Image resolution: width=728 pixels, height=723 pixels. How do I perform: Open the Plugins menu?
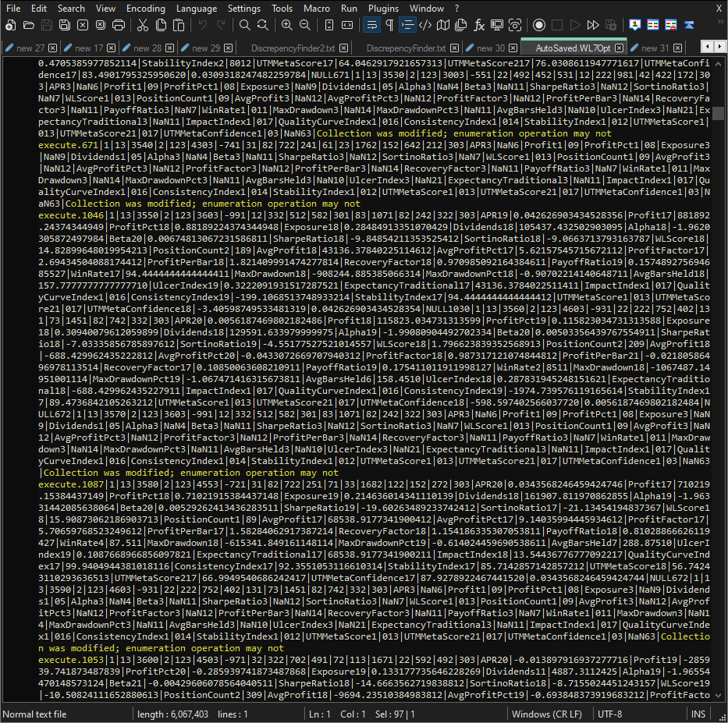coord(383,8)
